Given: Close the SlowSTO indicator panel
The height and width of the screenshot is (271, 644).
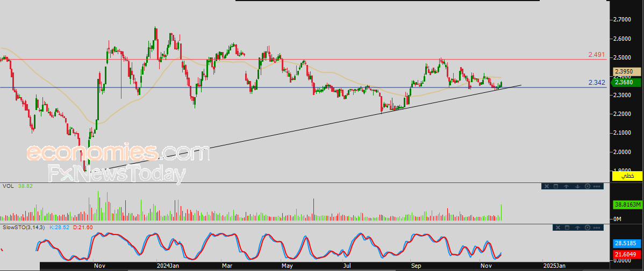Looking at the screenshot, I should 557,228.
